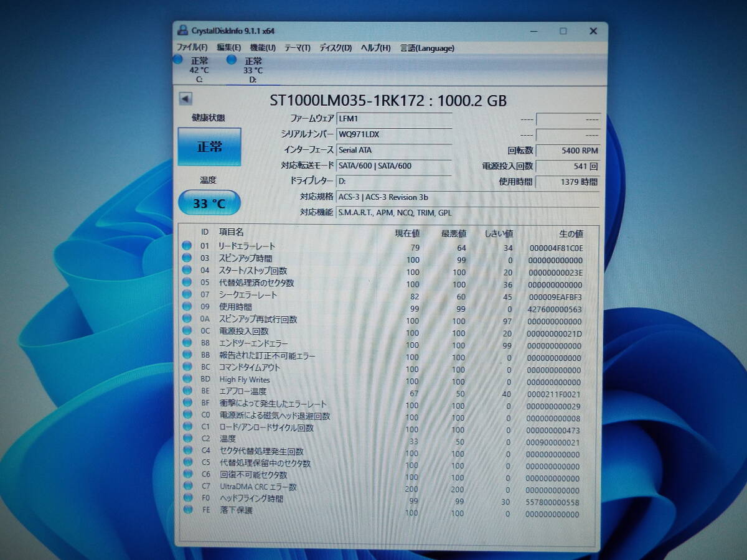Click the 生の値 column header

coord(571,233)
